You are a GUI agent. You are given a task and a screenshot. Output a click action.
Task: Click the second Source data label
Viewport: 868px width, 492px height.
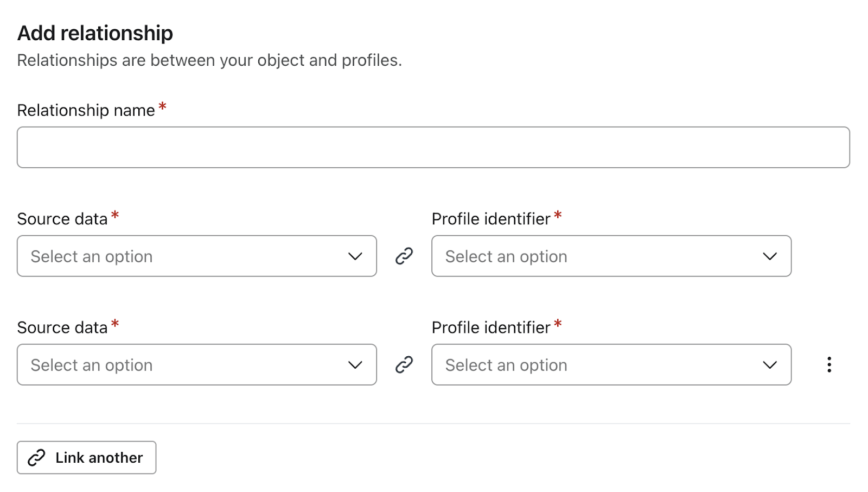coord(62,327)
